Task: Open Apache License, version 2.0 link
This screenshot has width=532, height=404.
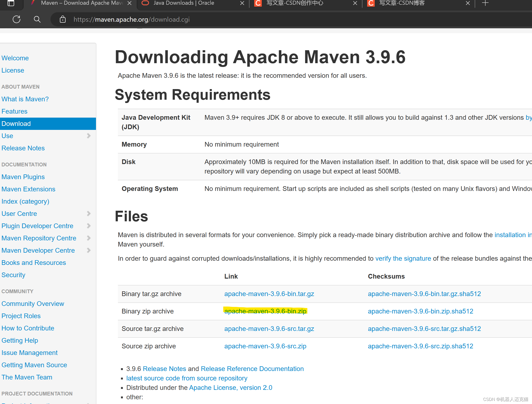Action: tap(230, 388)
